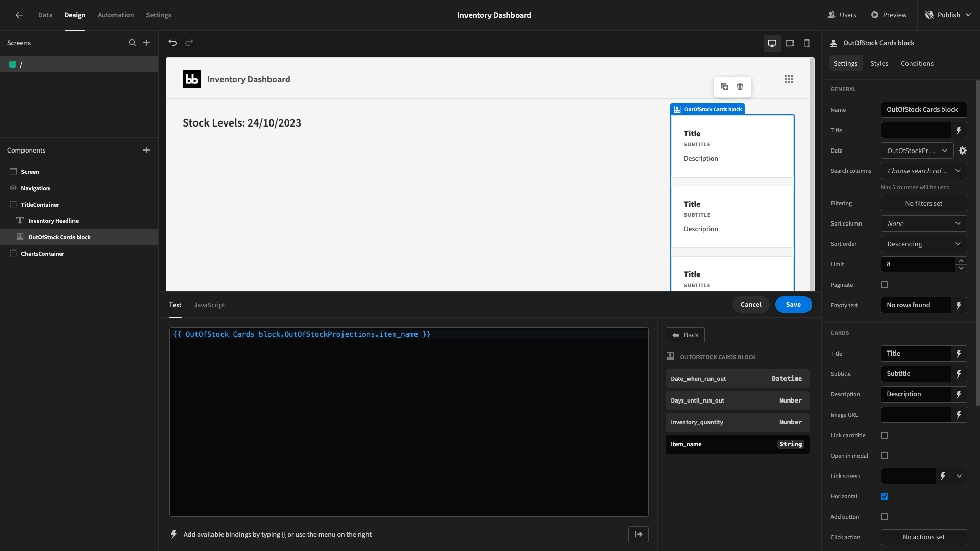980x551 pixels.
Task: Open the Data source dropdown
Action: [x=917, y=151]
